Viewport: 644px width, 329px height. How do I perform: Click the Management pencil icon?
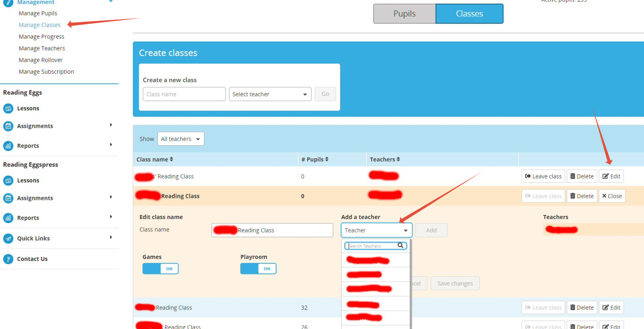point(8,2)
